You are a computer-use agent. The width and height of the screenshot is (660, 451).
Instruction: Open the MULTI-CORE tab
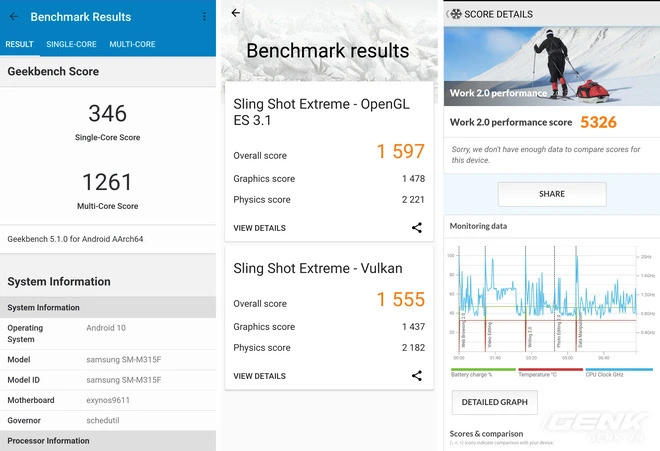coord(132,44)
